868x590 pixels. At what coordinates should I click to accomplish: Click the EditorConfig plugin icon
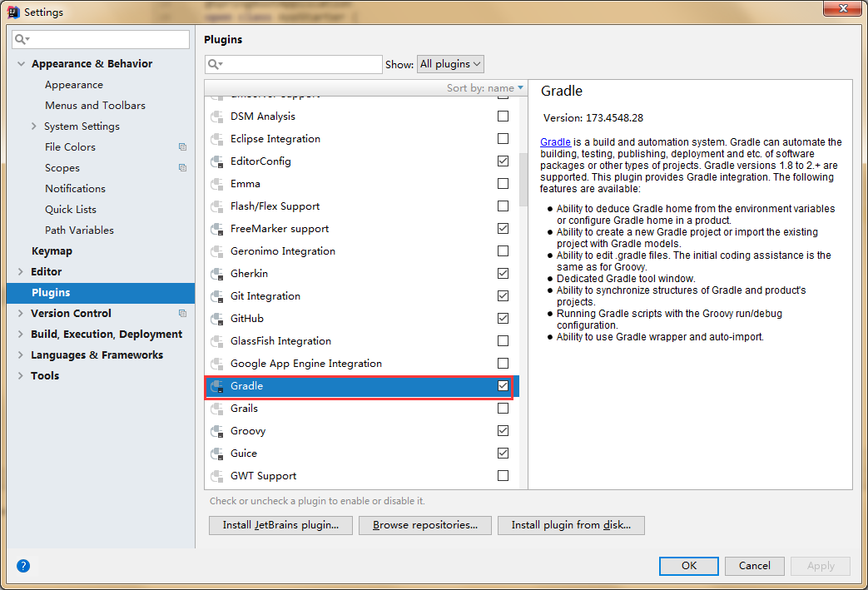coord(217,161)
